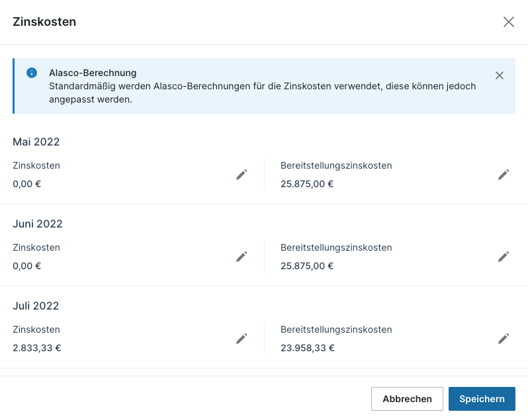Viewport: 528px width, 420px height.
Task: Save changes with Speichern
Action: [482, 399]
